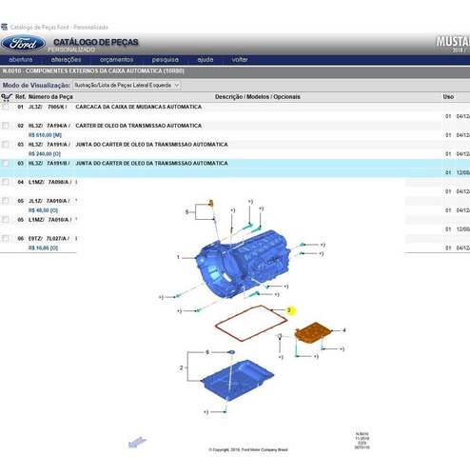Click callout number 1 in the diagram

point(178,257)
